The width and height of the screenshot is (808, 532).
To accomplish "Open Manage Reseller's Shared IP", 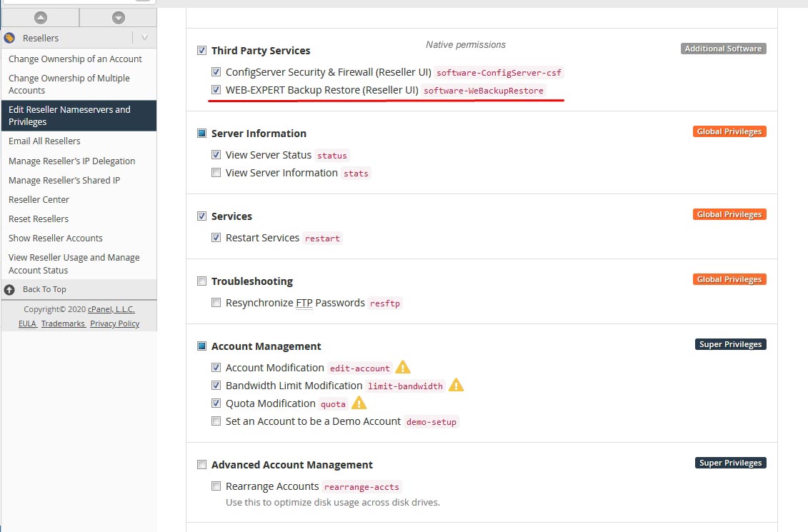I will [x=64, y=180].
